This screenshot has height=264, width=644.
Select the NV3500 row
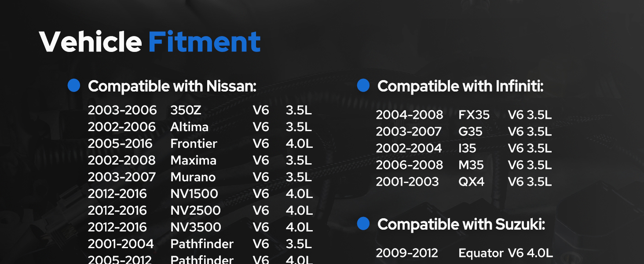200,227
